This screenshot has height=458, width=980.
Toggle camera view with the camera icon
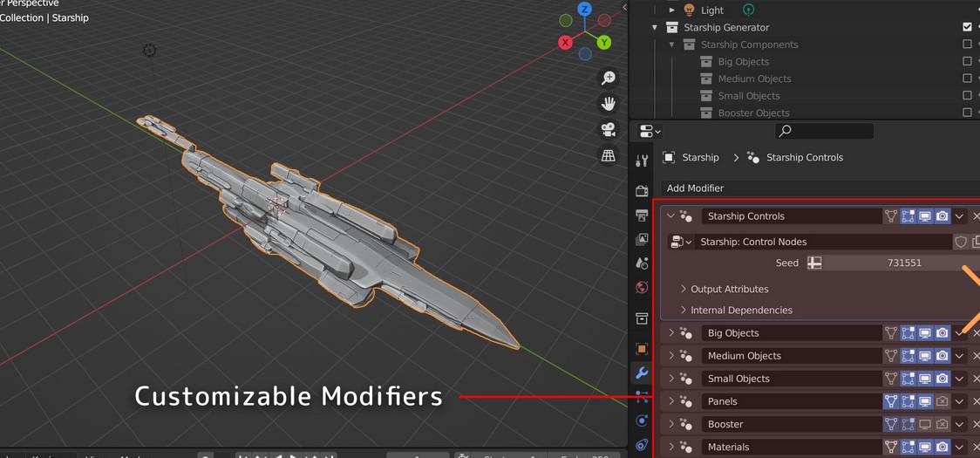(609, 130)
